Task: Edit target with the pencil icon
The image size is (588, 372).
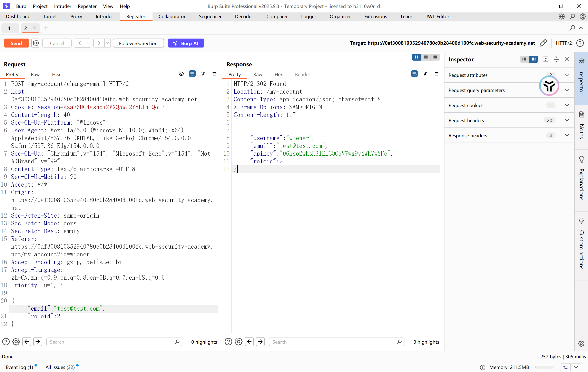Action: [x=543, y=43]
